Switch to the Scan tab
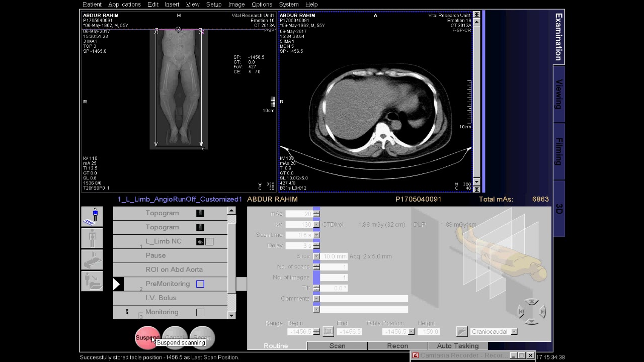Viewport: 644px width, 362px height. (337, 346)
